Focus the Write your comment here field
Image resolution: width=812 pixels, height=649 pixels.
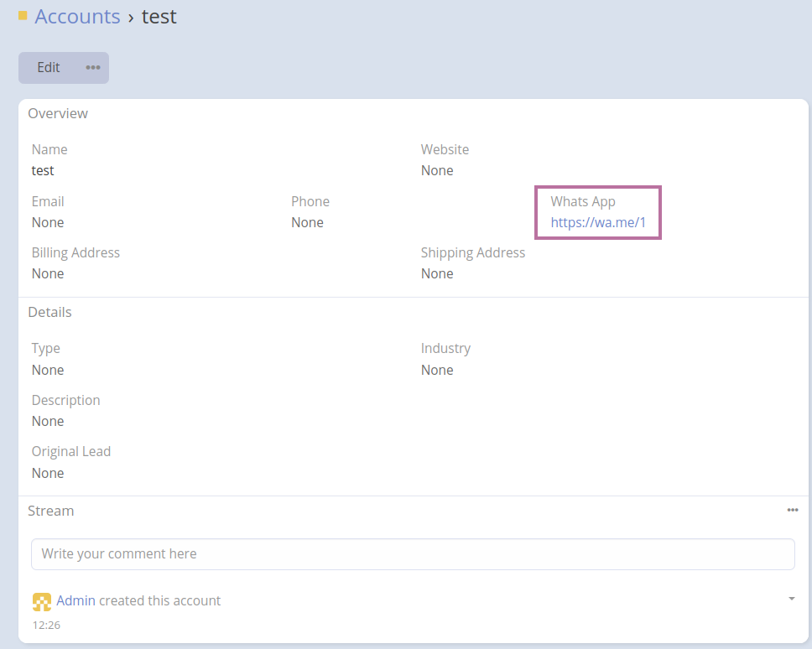tap(413, 553)
